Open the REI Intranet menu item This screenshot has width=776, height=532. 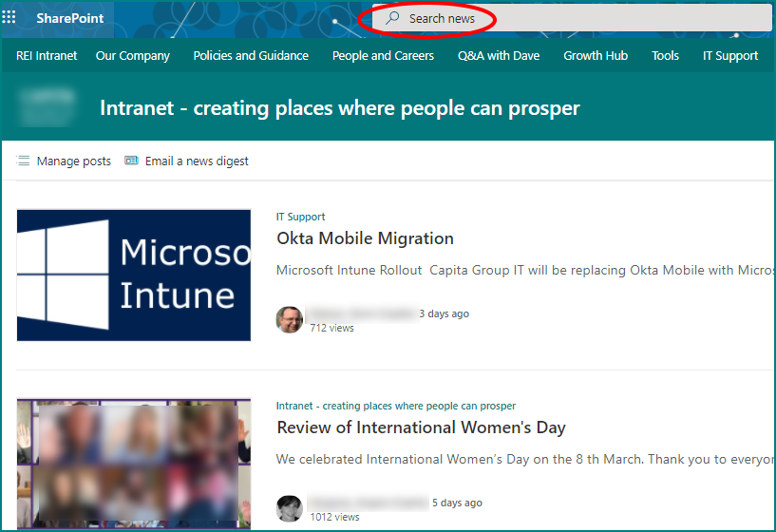point(47,56)
